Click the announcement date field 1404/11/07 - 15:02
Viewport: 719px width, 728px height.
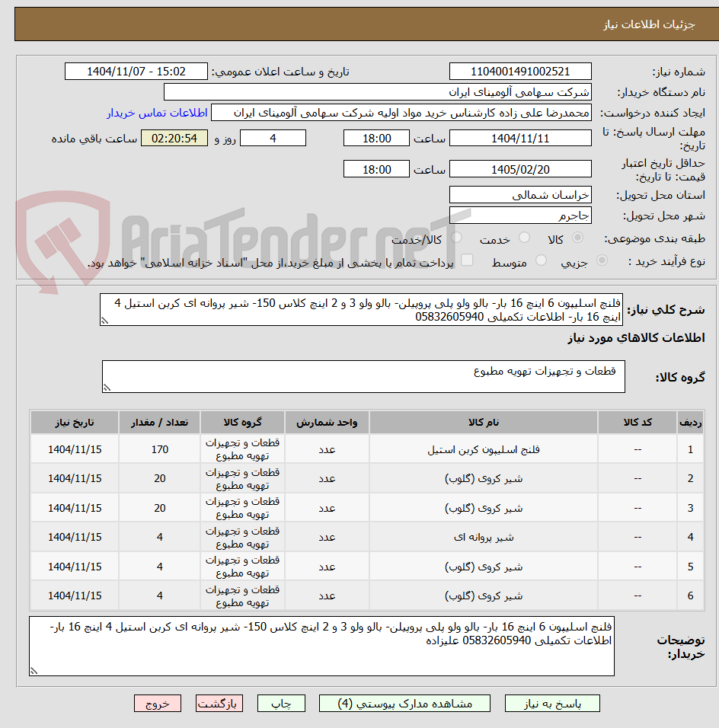point(136,72)
